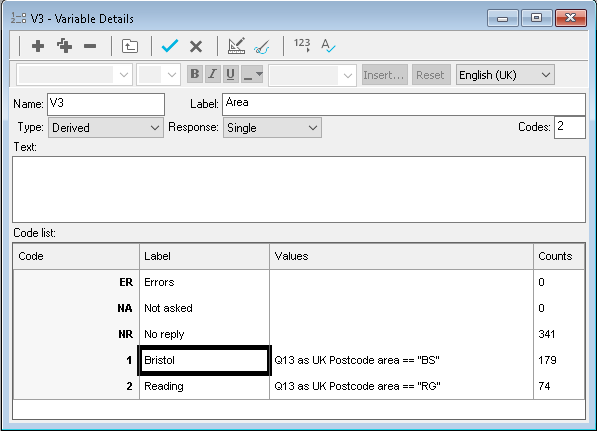Click code number 1 cell

(76, 360)
